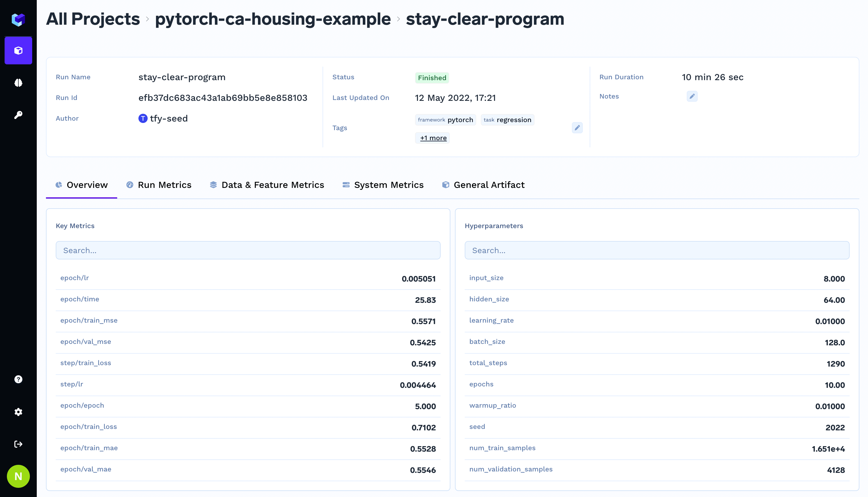The image size is (868, 497).
Task: Click the batch_size hyperparameter
Action: [657, 342]
